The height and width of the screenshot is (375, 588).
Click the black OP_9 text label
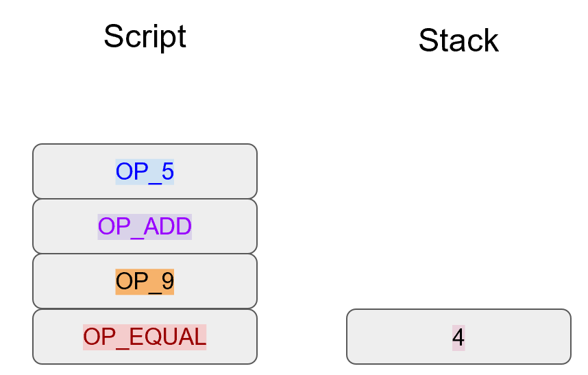pos(145,281)
